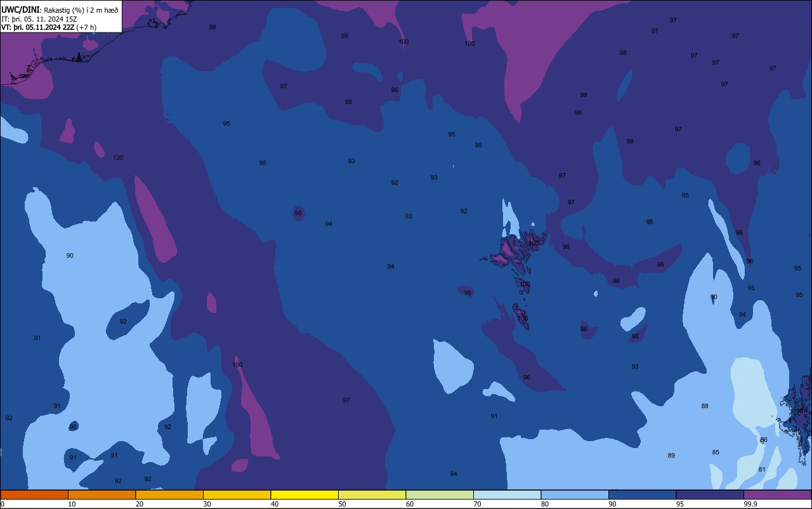Click the '60' legend tick label
Viewport: 812px width, 509px height.
(x=410, y=504)
